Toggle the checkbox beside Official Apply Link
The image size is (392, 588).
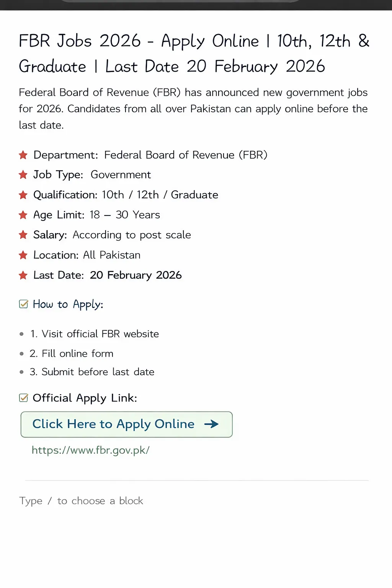coord(24,398)
